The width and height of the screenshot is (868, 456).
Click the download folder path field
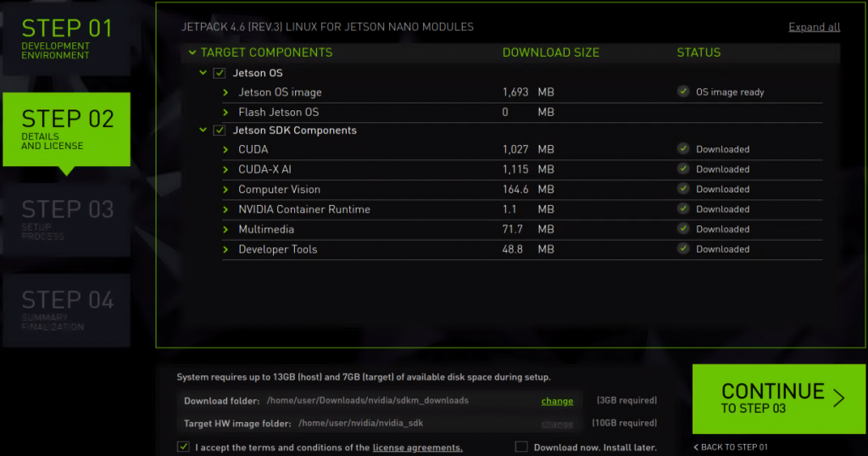pos(368,400)
